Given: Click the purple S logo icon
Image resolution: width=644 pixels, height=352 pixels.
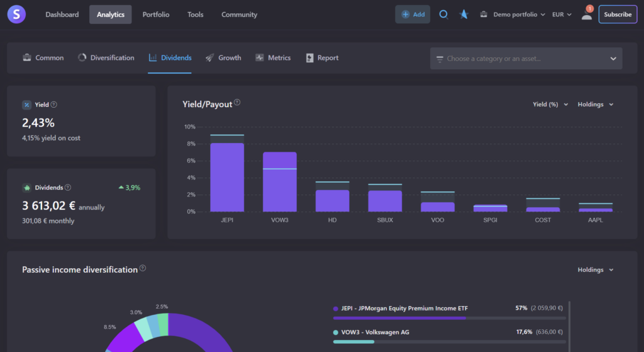Looking at the screenshot, I should point(17,14).
